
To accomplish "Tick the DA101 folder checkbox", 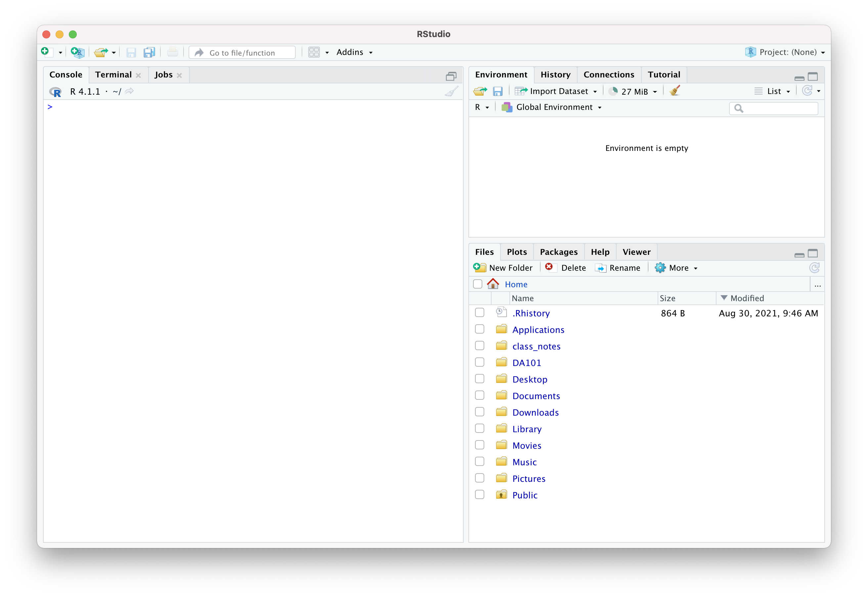I will (x=480, y=362).
